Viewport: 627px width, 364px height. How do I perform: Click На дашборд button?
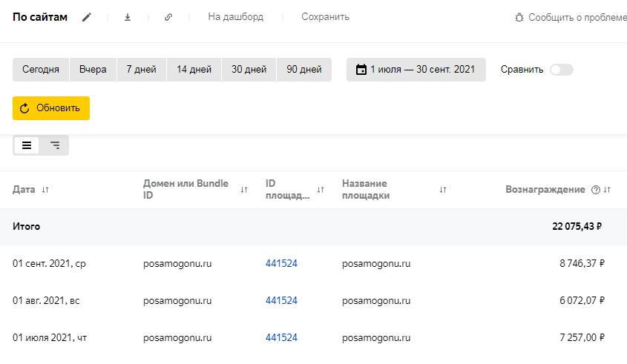coord(235,17)
